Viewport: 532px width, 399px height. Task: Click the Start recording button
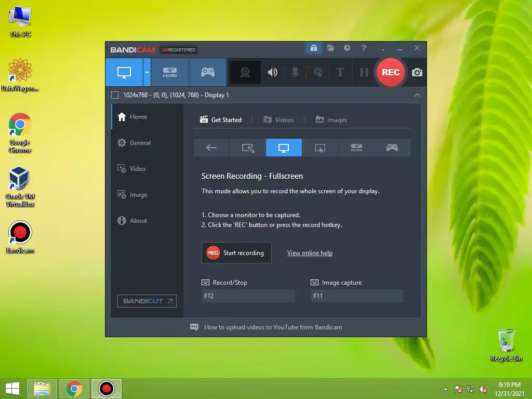pyautogui.click(x=236, y=253)
